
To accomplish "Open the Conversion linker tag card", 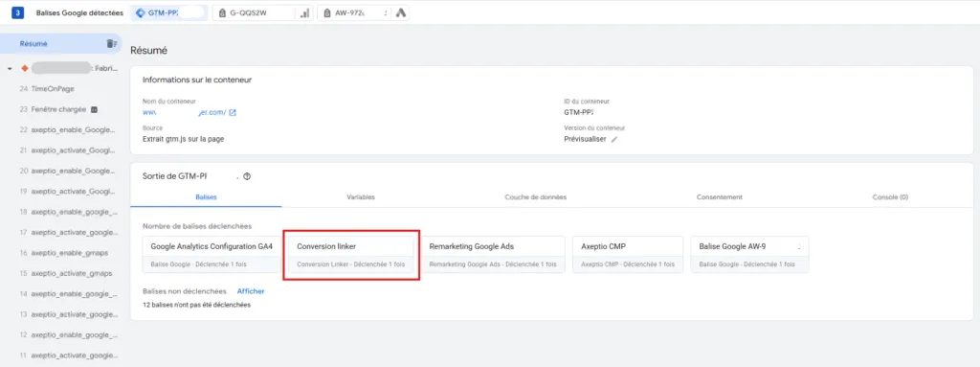I will (x=351, y=254).
